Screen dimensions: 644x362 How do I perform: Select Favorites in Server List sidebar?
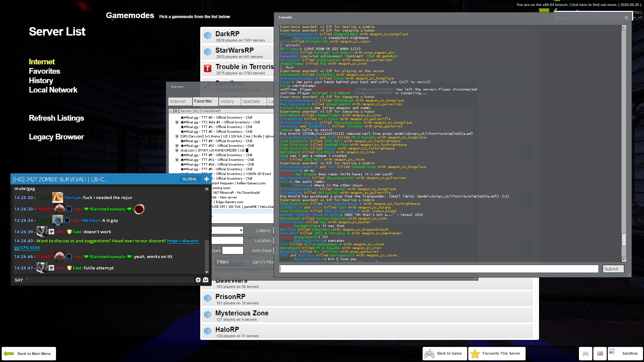[x=45, y=71]
